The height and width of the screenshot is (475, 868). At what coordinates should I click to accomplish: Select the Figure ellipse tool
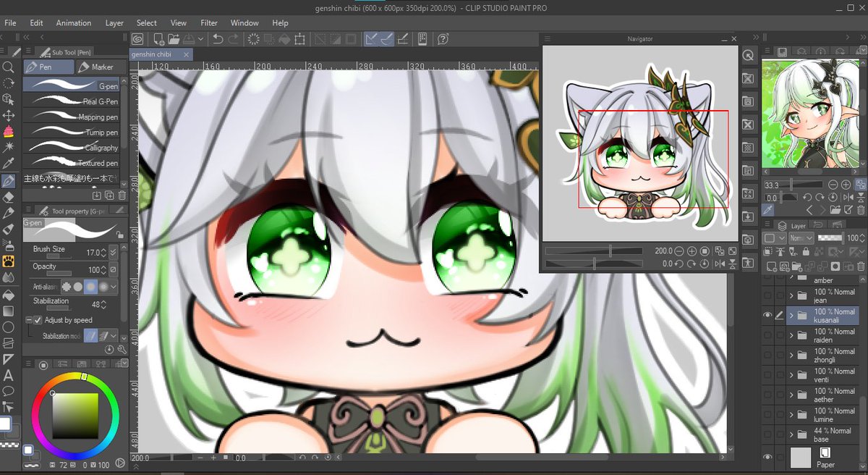[x=8, y=327]
